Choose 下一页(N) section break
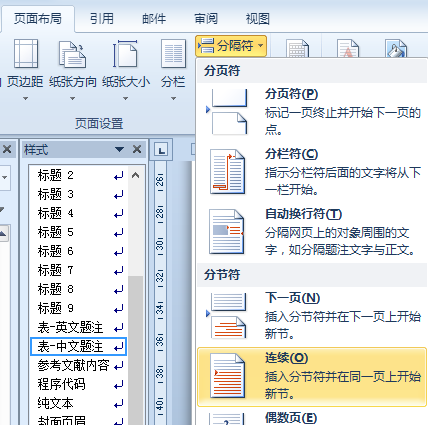Screen dimensions: 428x425 [x=312, y=316]
